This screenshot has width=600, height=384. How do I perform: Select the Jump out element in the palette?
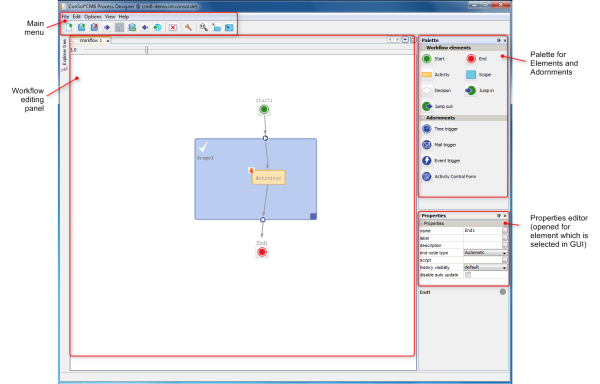tap(437, 106)
